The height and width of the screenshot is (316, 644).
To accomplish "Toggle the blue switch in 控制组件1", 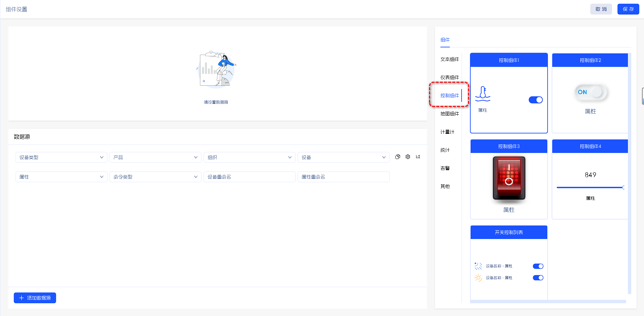I will coord(535,100).
